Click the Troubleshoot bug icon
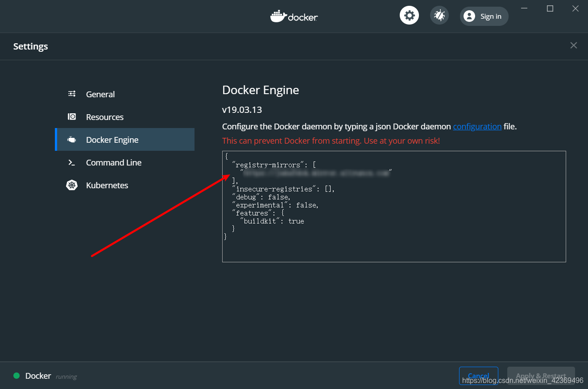588x389 pixels. tap(439, 15)
